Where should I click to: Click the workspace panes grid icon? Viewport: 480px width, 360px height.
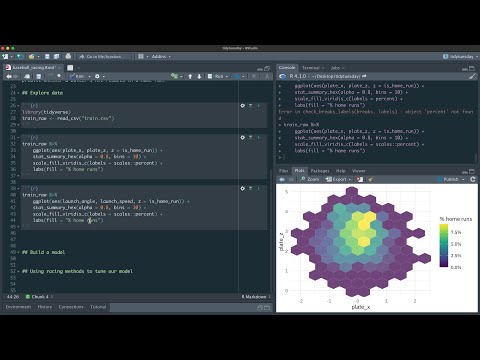[141, 56]
